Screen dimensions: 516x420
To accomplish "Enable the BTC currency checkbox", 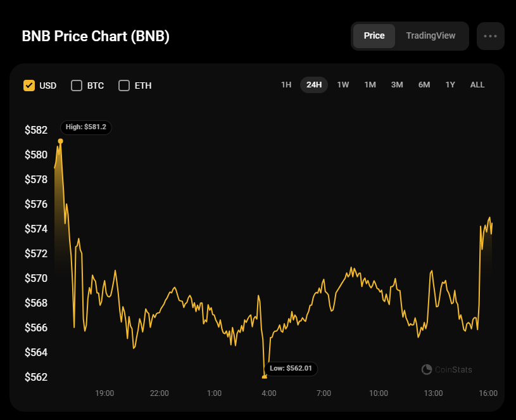I will coord(77,86).
